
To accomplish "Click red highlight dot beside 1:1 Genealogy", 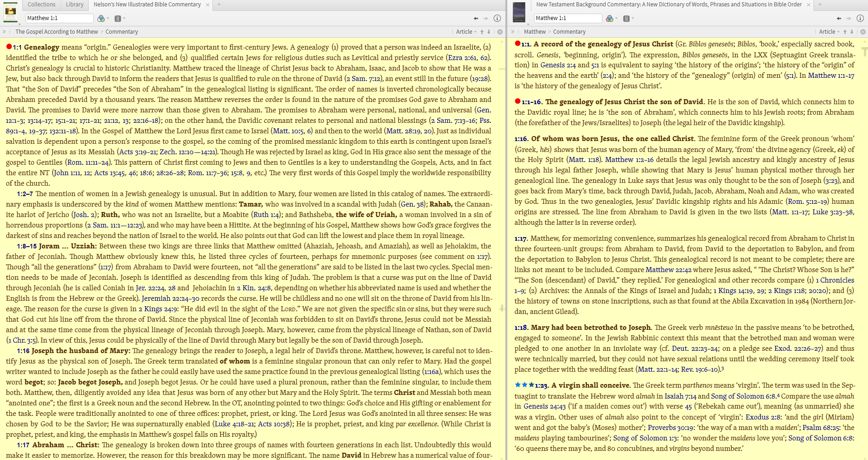I will point(9,46).
